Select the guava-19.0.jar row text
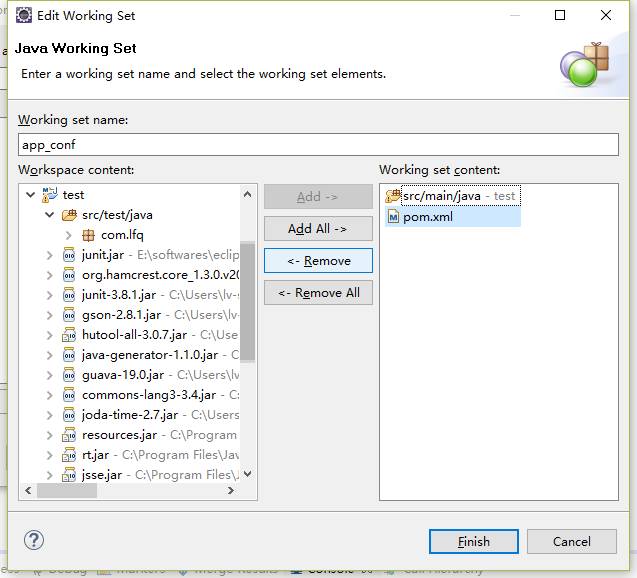637x578 pixels. tap(123, 375)
